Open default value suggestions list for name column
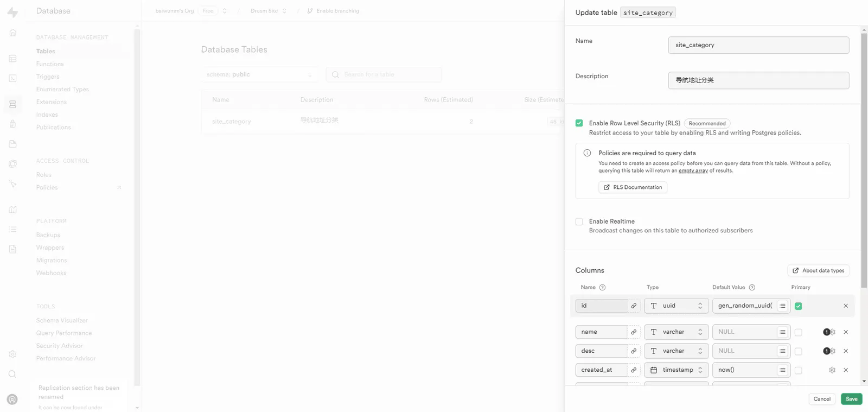This screenshot has height=412, width=868. point(782,332)
